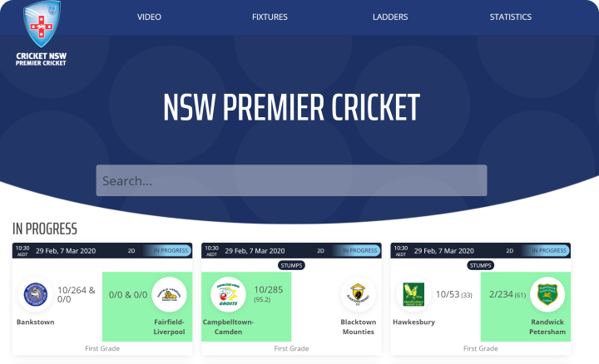The width and height of the screenshot is (599, 364).
Task: Open the Fairfield-Liverpool lion logo
Action: 169,294
